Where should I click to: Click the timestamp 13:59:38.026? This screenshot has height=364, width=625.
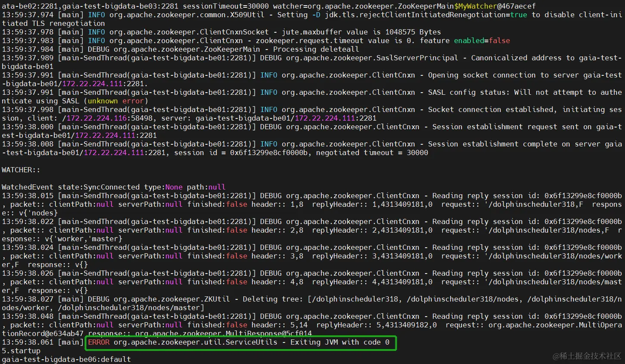tap(28, 273)
